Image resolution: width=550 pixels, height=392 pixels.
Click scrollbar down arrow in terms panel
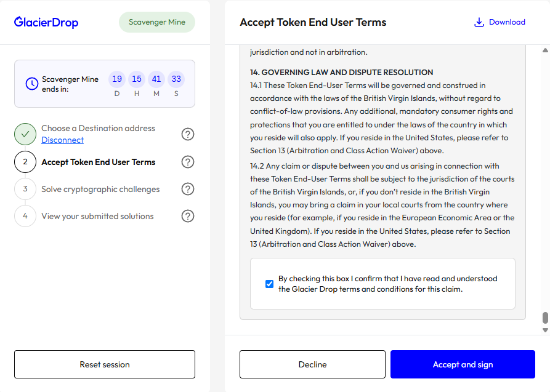click(544, 330)
